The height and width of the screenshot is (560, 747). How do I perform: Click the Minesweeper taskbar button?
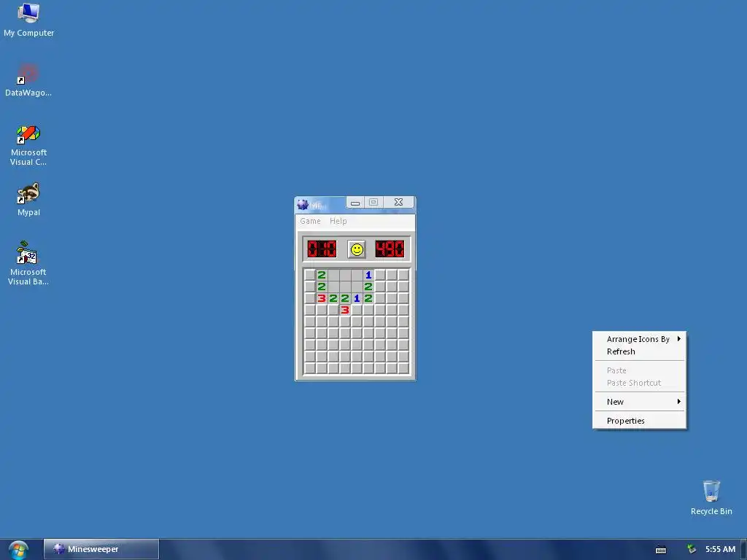point(101,549)
